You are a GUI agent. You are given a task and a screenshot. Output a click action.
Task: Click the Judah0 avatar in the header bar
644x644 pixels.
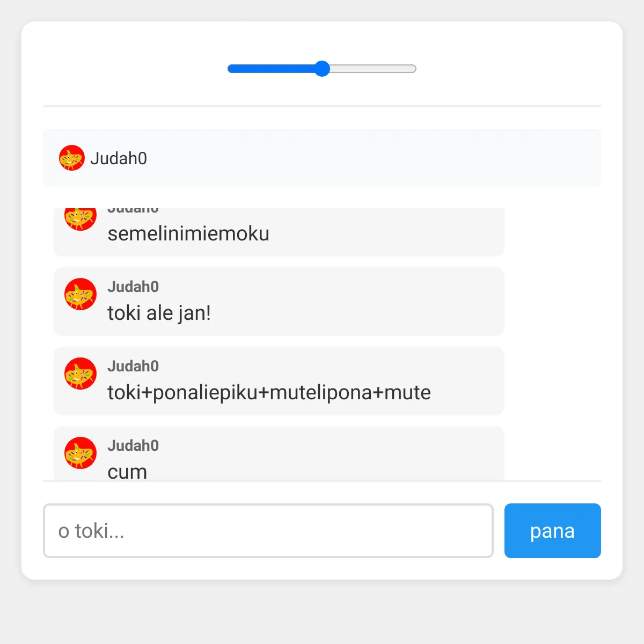click(x=72, y=158)
